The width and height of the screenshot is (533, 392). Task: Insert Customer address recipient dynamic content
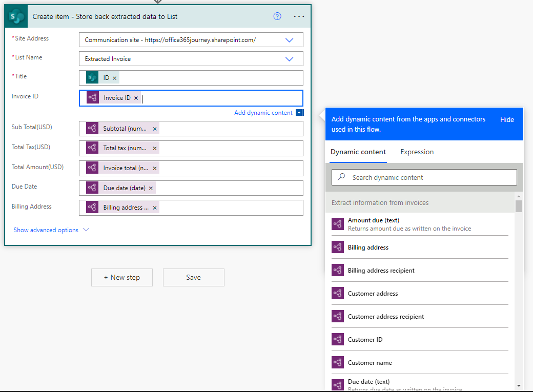[420, 317]
